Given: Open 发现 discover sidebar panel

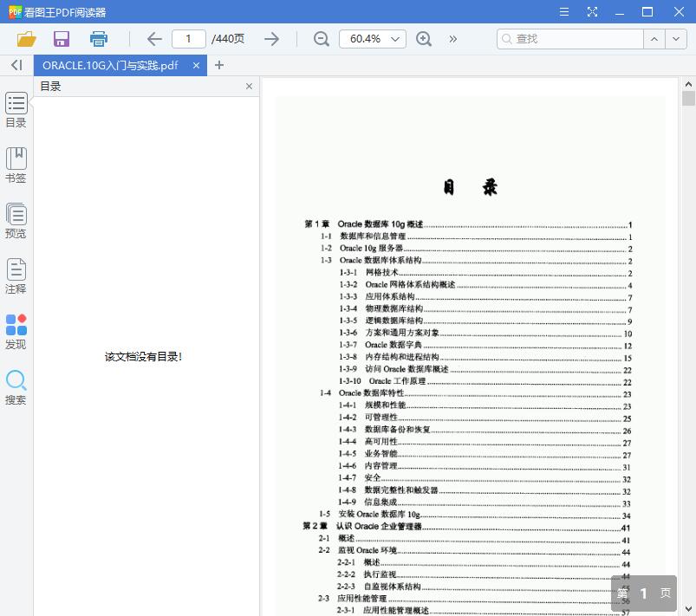Looking at the screenshot, I should tap(16, 332).
